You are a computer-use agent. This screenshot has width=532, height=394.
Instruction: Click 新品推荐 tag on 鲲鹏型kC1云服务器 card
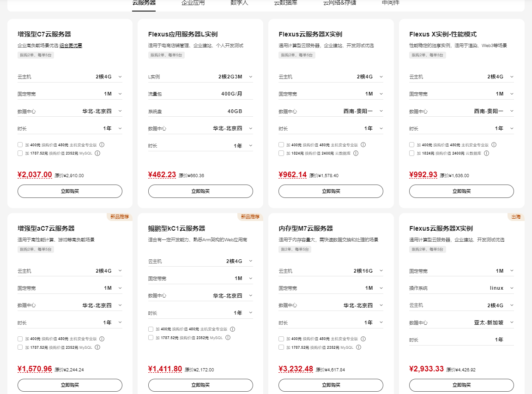(250, 217)
